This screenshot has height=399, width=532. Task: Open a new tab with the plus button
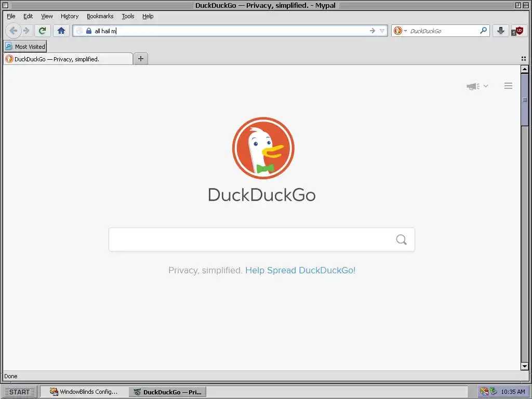pyautogui.click(x=141, y=59)
